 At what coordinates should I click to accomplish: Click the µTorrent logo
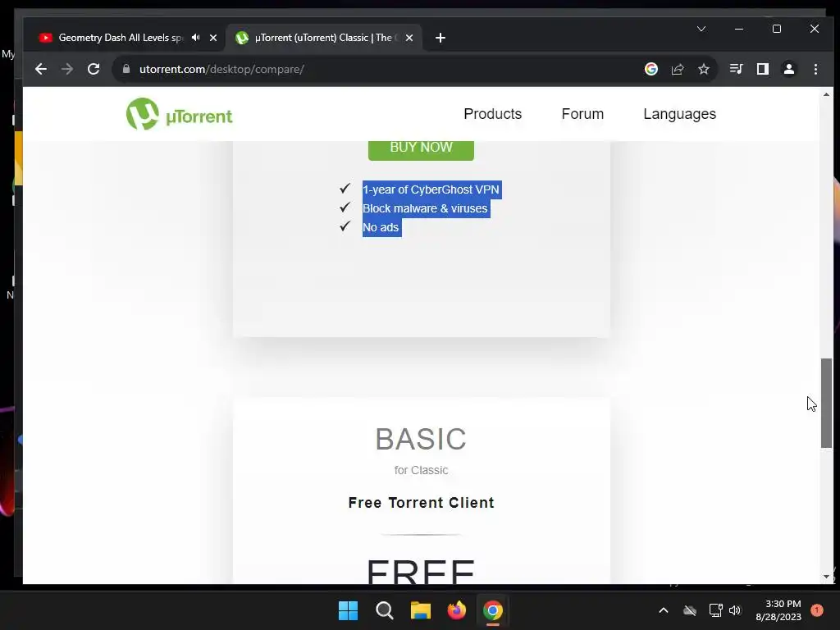(x=179, y=114)
